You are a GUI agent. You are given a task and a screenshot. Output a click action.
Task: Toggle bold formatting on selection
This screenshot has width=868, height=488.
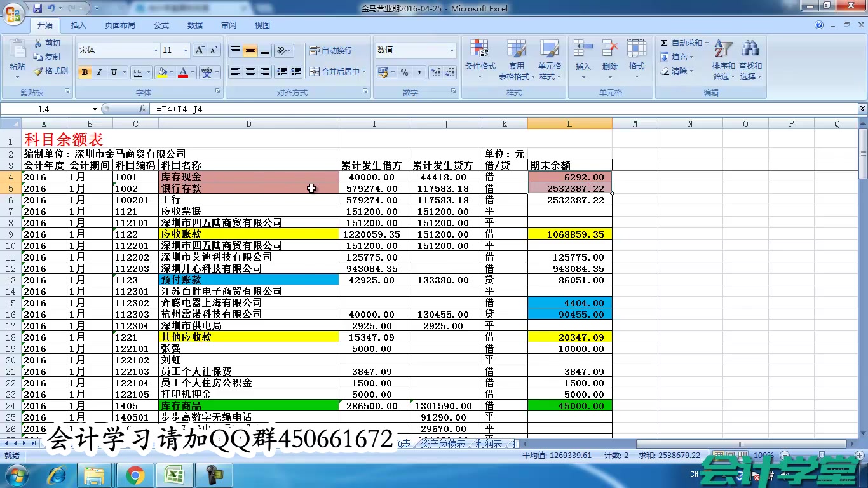[85, 72]
